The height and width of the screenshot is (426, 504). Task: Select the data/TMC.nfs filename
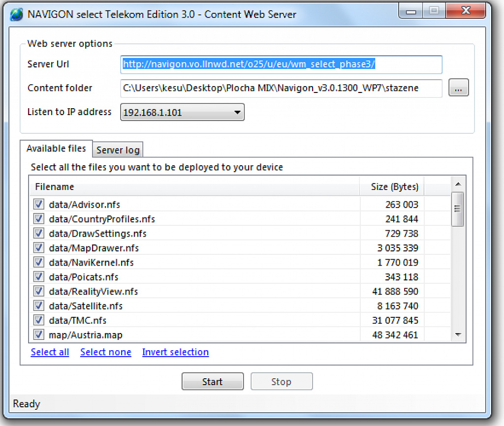pyautogui.click(x=77, y=320)
